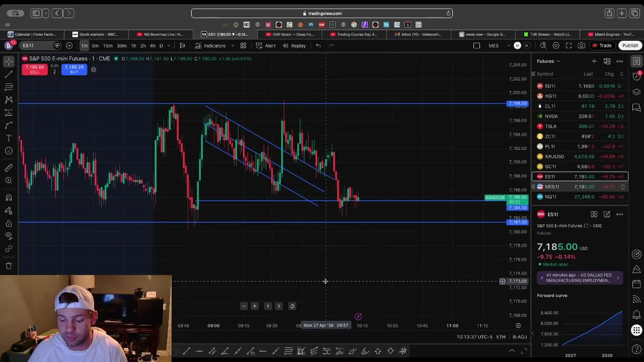644x362 pixels.
Task: Switch to the 4h timeframe
Action: [152, 46]
